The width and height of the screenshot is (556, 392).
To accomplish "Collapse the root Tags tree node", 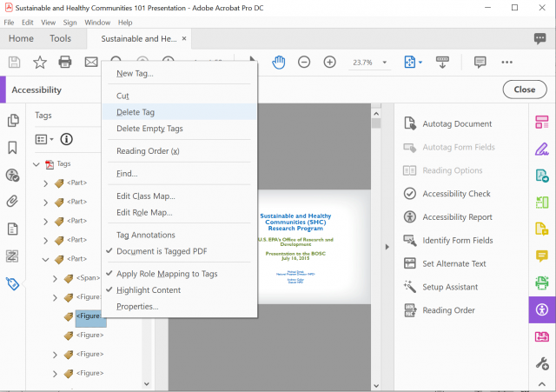I will coord(36,164).
